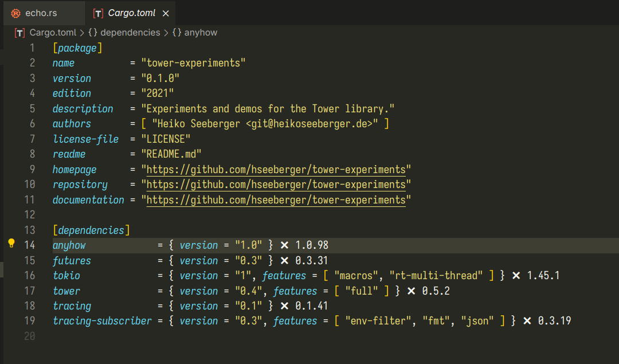Image resolution: width=619 pixels, height=364 pixels.
Task: Click the "LICENSE" value
Action: (166, 139)
